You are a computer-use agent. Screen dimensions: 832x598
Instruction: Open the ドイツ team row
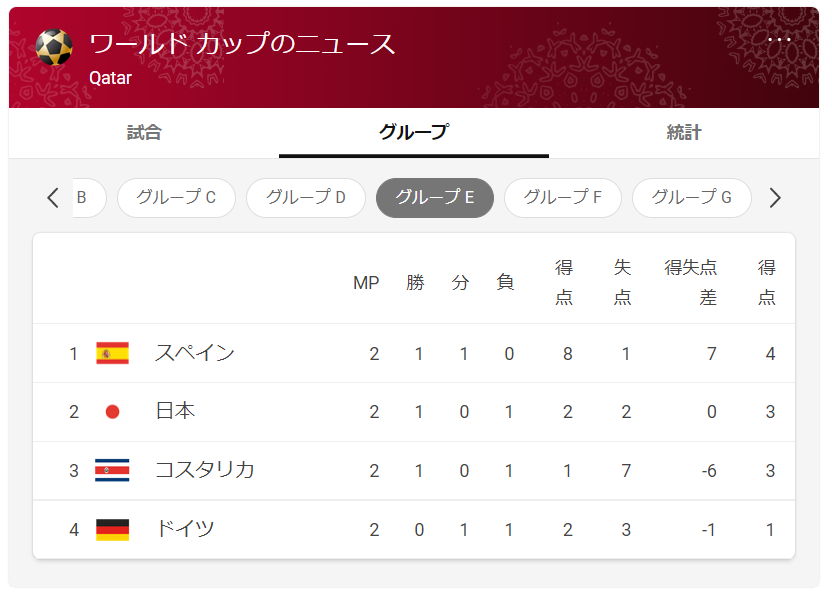pos(414,530)
